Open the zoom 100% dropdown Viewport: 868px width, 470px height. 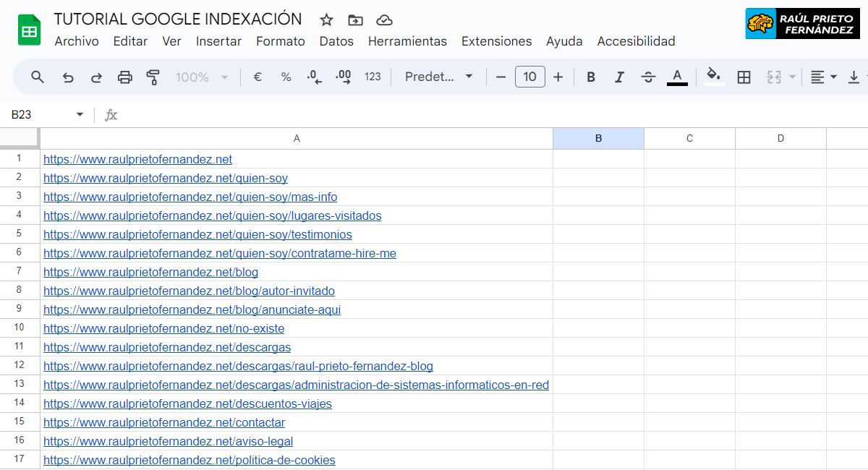point(202,77)
